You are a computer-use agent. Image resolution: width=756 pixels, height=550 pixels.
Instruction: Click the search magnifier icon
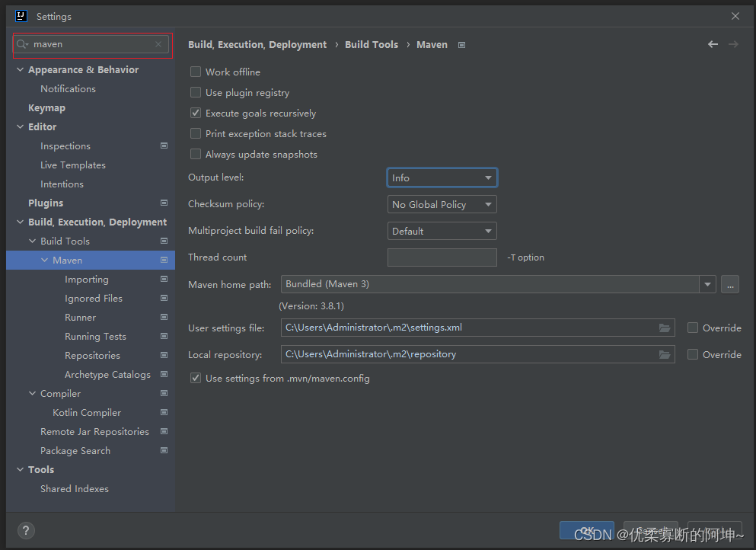tap(22, 44)
